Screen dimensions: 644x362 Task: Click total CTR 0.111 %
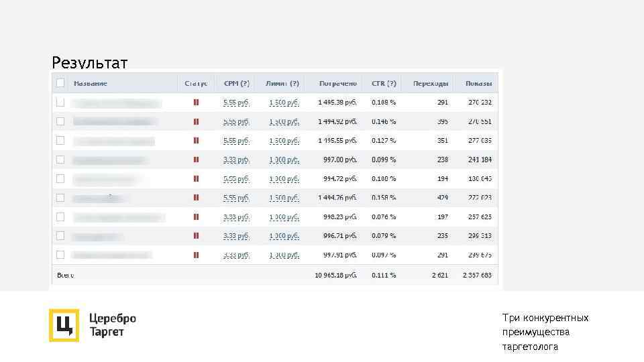(x=384, y=276)
